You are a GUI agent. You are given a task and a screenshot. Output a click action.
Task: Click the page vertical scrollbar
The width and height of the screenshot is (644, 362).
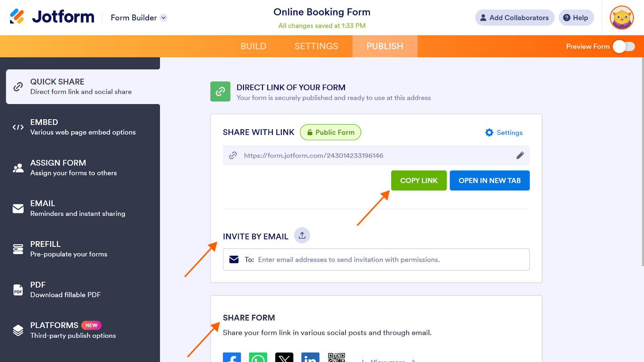point(642,162)
